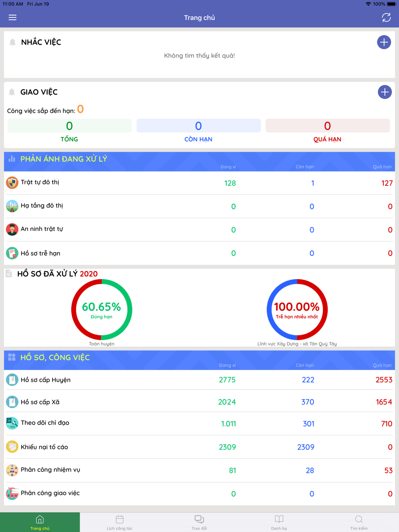This screenshot has width=399, height=532.
Task: Tap the Theo dõi chỉ đạo icon
Action: 12,423
